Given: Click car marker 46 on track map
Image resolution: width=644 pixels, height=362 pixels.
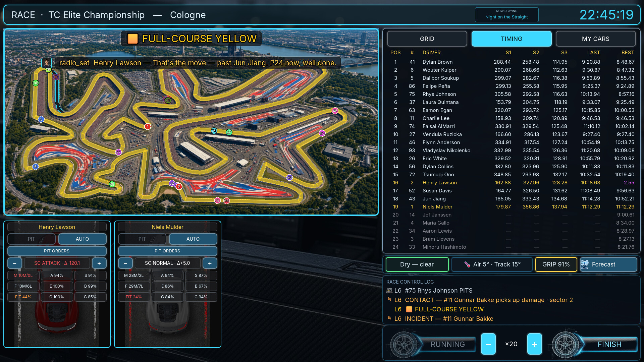Looking at the screenshot, I should 335,111.
